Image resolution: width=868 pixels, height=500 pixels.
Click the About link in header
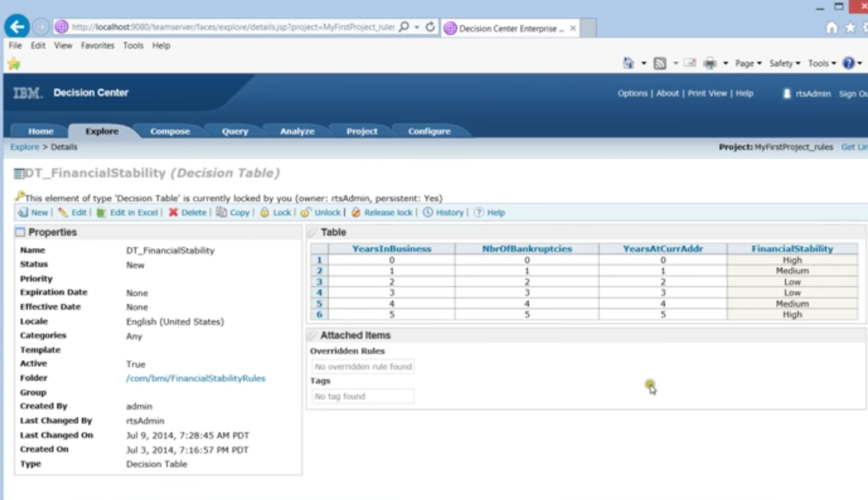pyautogui.click(x=667, y=93)
